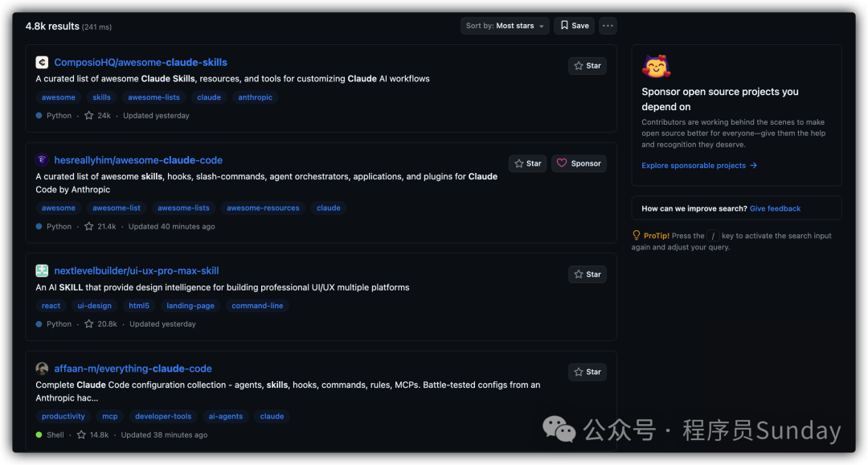
Task: Click the affaan-m user avatar icon
Action: coord(42,368)
